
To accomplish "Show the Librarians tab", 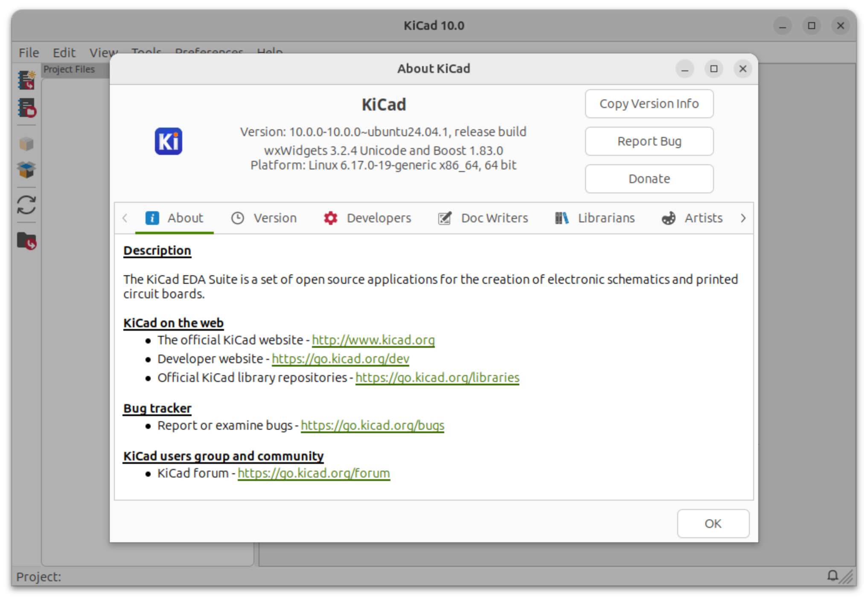I will (x=594, y=218).
